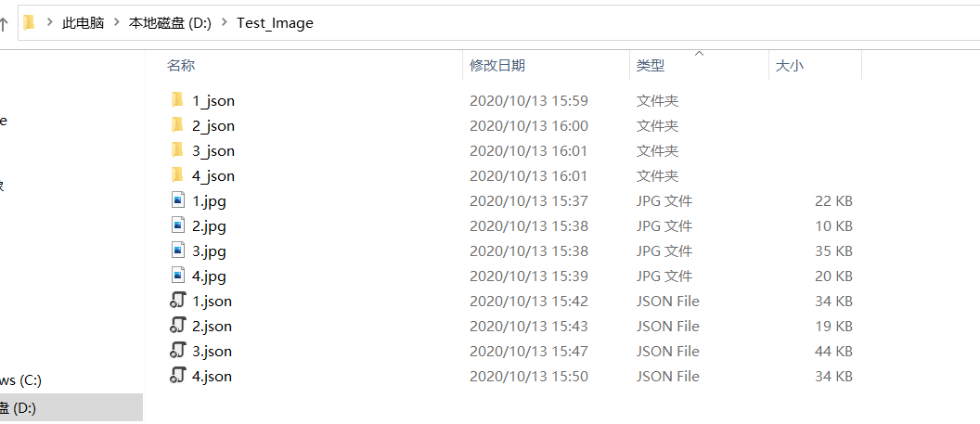Sort by 大小 column header

(x=790, y=66)
